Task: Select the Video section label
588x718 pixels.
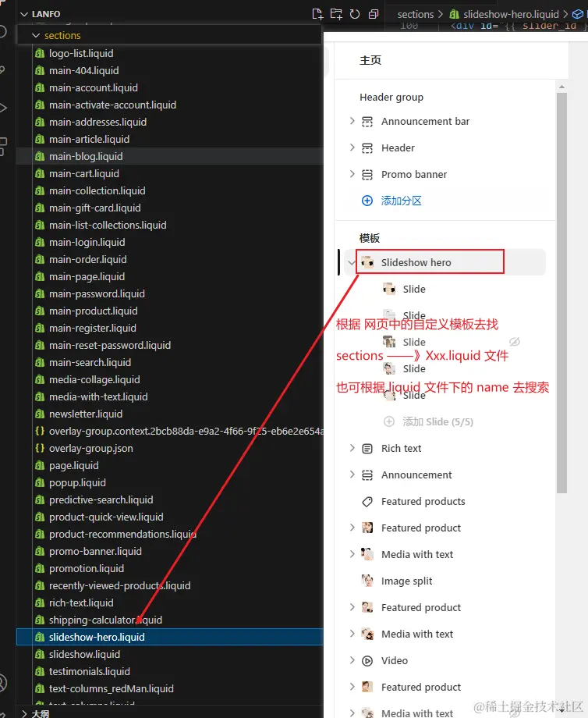Action: [x=395, y=661]
